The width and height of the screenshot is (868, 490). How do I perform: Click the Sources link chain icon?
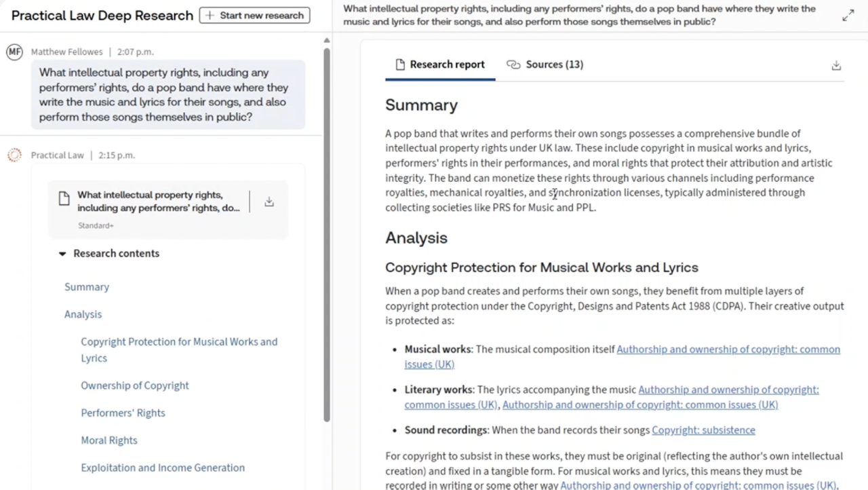[513, 64]
